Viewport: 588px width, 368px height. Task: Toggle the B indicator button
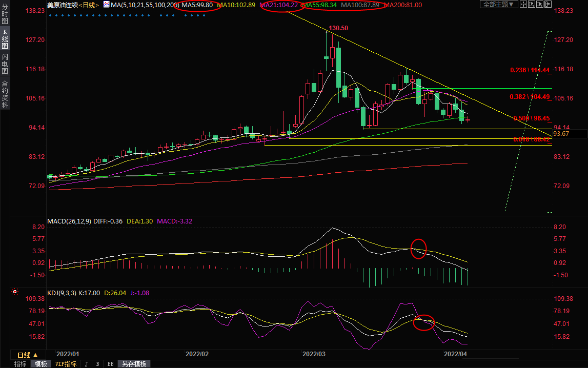point(97,364)
